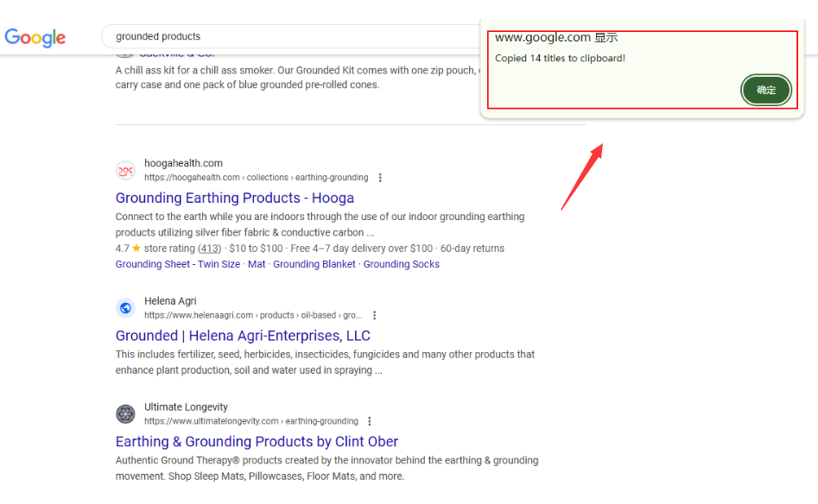Click the hoogahealth.com favicon icon

click(x=126, y=170)
